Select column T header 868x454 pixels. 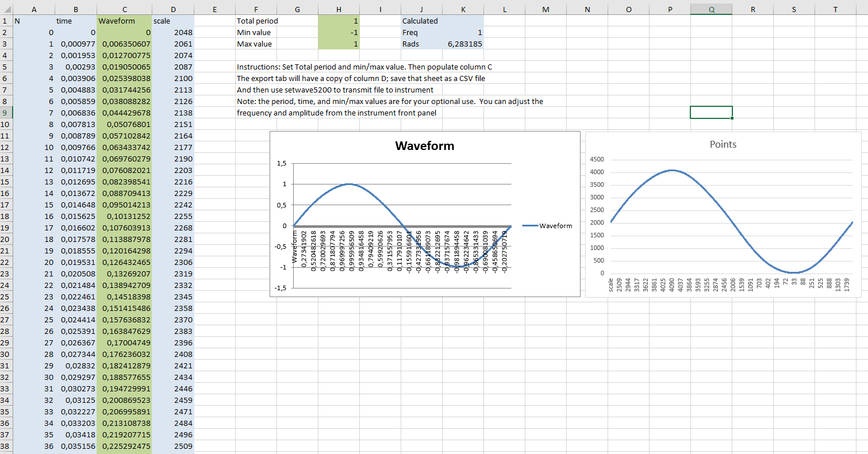[835, 9]
